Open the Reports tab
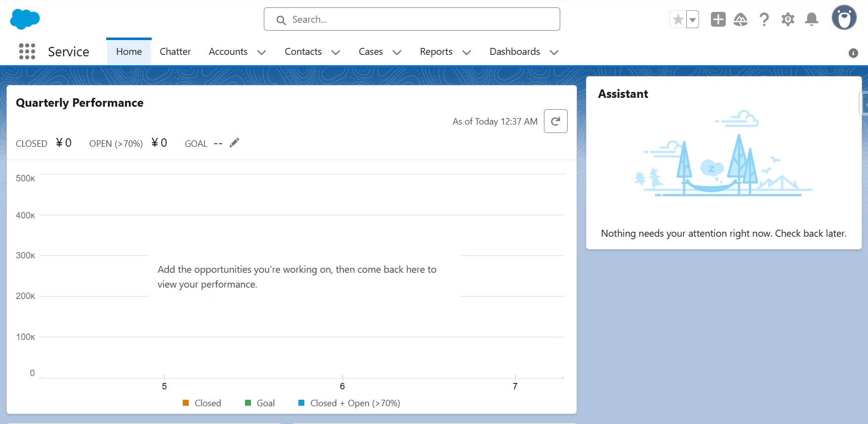This screenshot has height=424, width=868. pyautogui.click(x=436, y=51)
